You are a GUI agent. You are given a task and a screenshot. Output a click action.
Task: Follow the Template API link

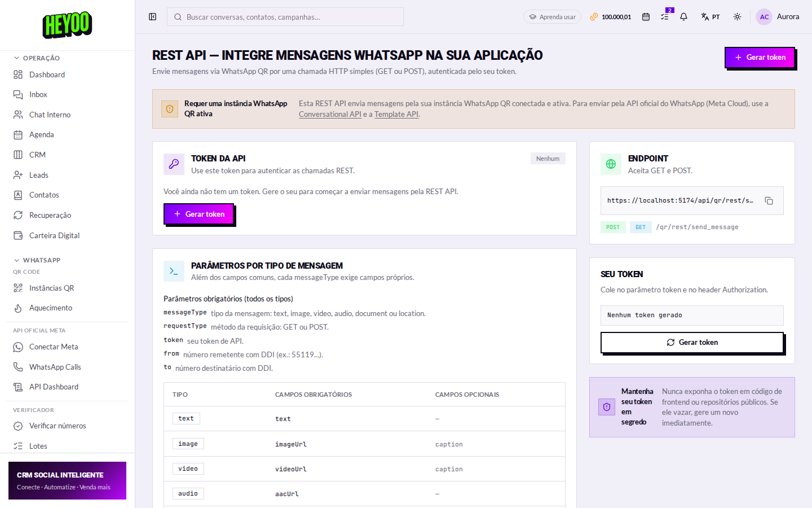[x=396, y=114]
